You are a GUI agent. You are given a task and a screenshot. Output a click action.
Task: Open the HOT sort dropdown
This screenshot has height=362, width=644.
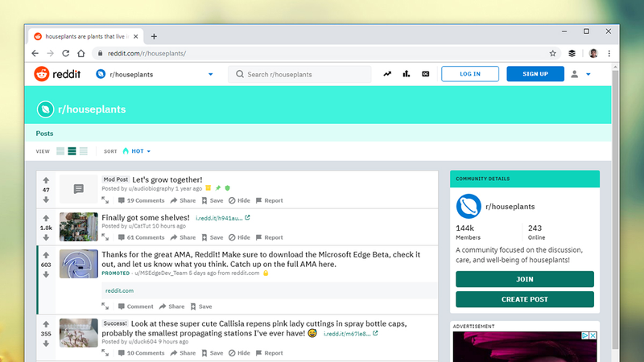tap(137, 151)
